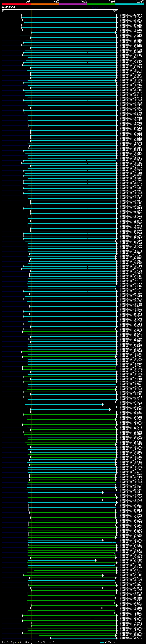
Task: Select hit label UniRef100_A7NV31
Action: pos(131,329)
